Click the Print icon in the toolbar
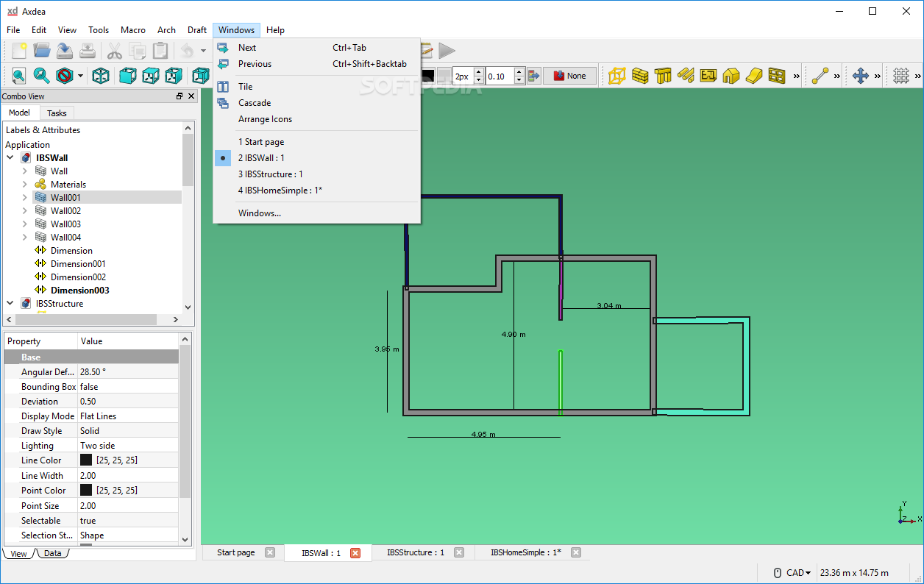 coord(88,51)
